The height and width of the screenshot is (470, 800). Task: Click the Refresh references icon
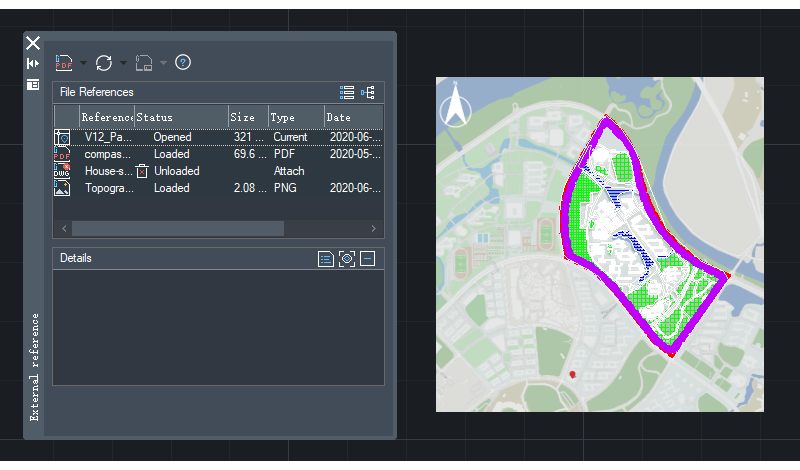[x=104, y=63]
